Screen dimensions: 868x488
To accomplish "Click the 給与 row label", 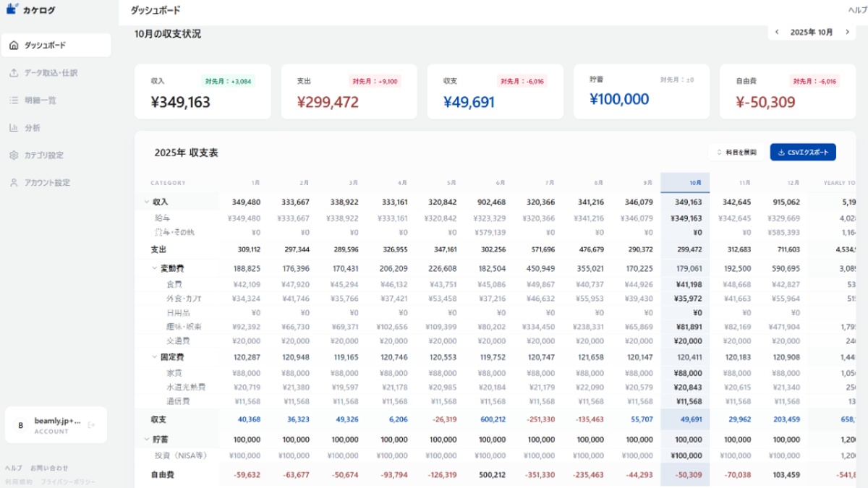I will (x=162, y=218).
